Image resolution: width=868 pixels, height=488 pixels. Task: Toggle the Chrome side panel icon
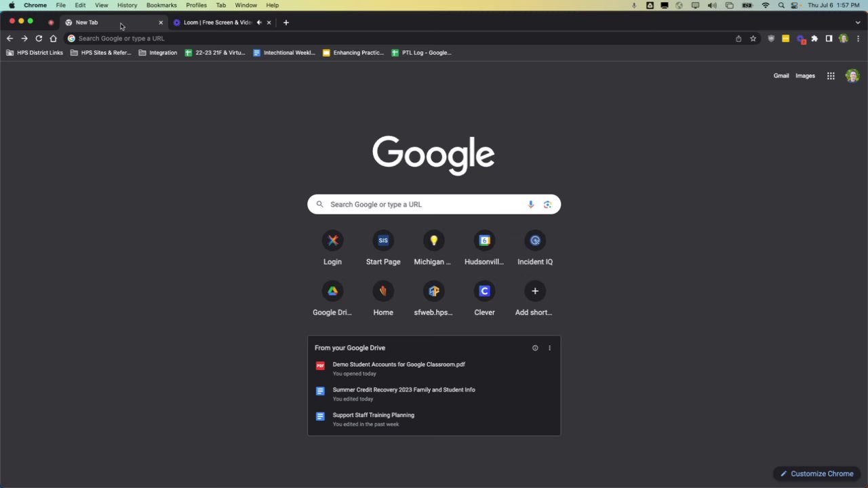pos(829,39)
